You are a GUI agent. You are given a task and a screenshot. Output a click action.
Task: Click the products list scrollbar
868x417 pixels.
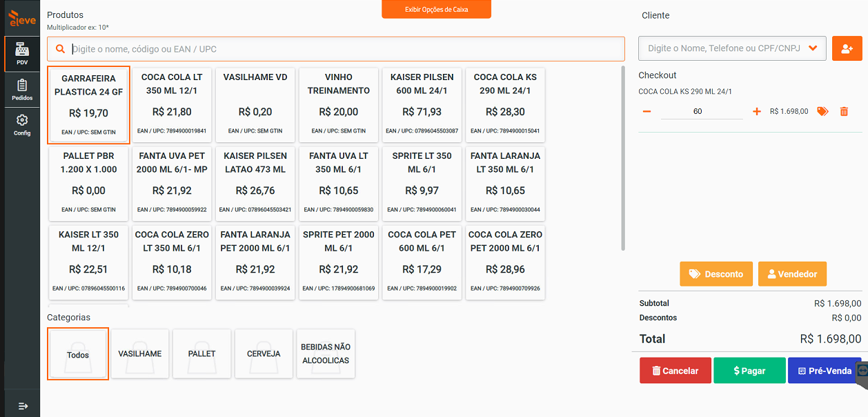point(624,159)
